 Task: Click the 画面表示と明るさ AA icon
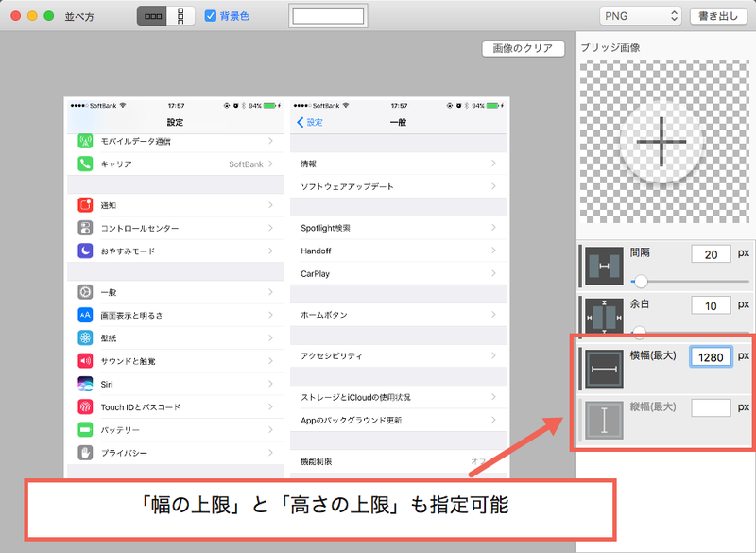(x=85, y=315)
